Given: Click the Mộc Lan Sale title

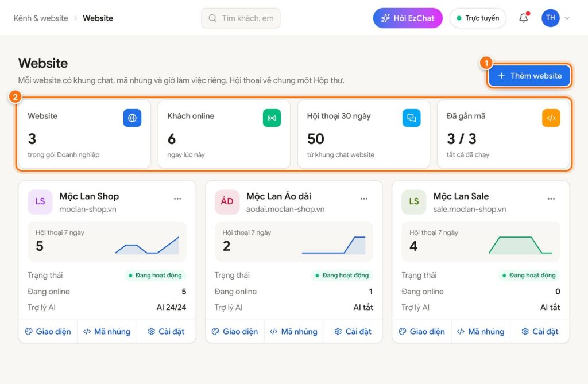Looking at the screenshot, I should tap(461, 196).
